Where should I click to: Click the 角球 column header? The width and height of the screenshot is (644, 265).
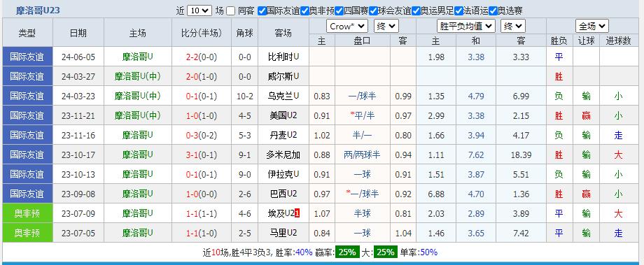(x=245, y=33)
